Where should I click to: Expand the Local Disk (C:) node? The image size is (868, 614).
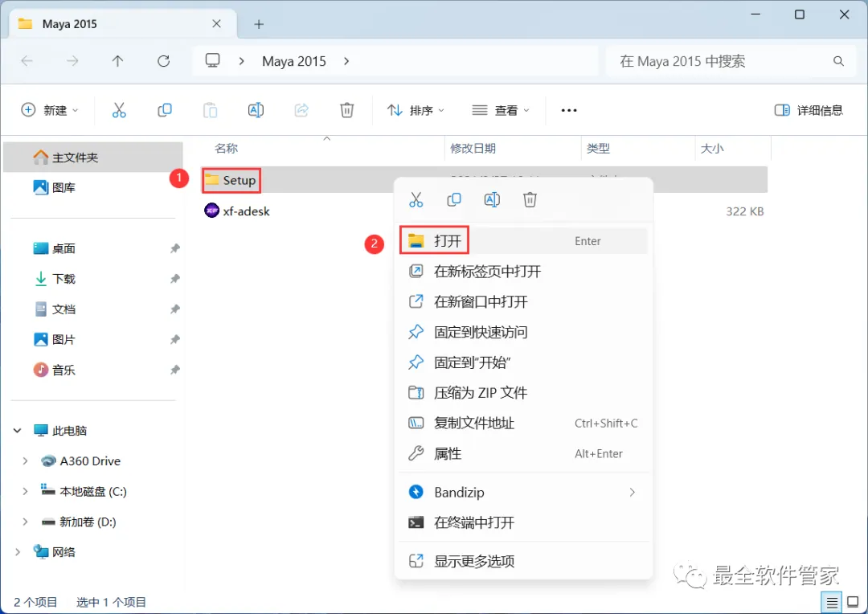[25, 491]
